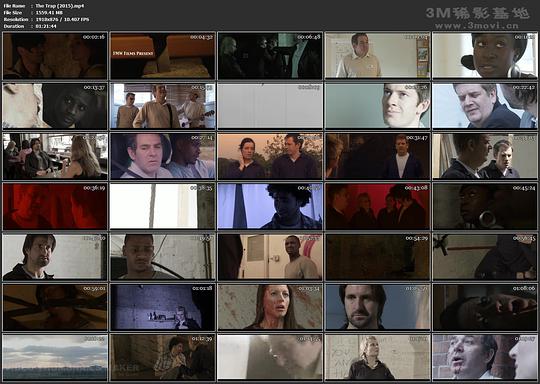Open the dark frame timestamped 00:45:24

click(485, 206)
